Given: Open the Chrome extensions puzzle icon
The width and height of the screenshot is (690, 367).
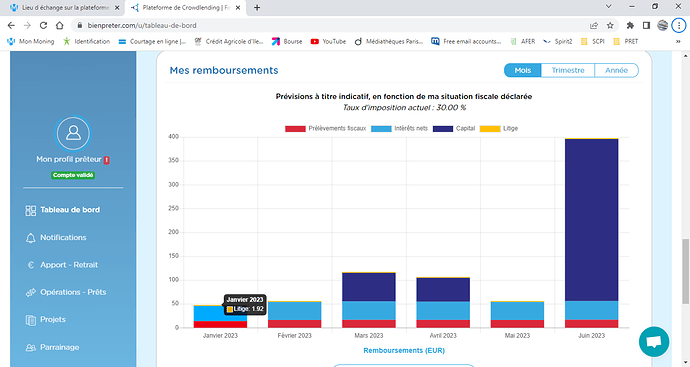Looking at the screenshot, I should 630,26.
